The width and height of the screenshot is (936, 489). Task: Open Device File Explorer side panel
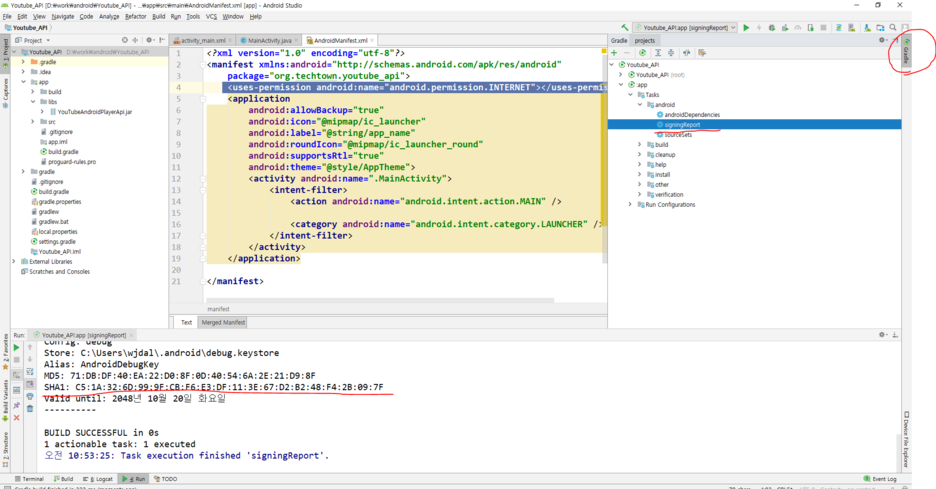click(x=906, y=439)
